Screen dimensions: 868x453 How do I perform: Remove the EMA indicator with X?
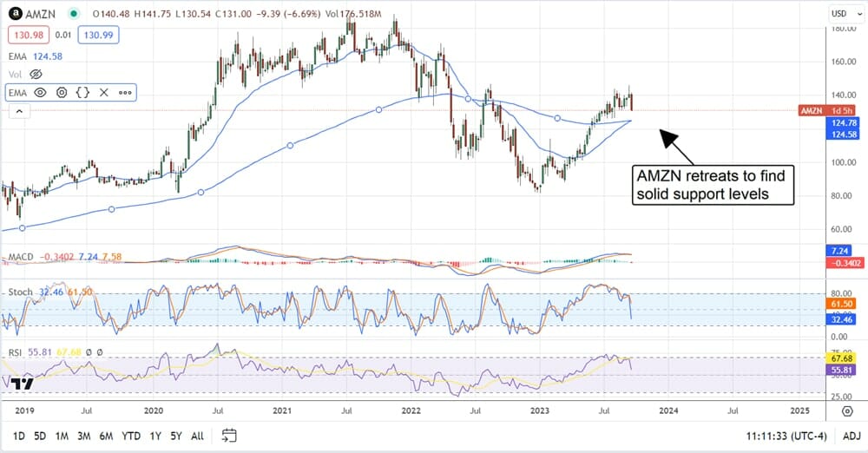click(x=103, y=92)
